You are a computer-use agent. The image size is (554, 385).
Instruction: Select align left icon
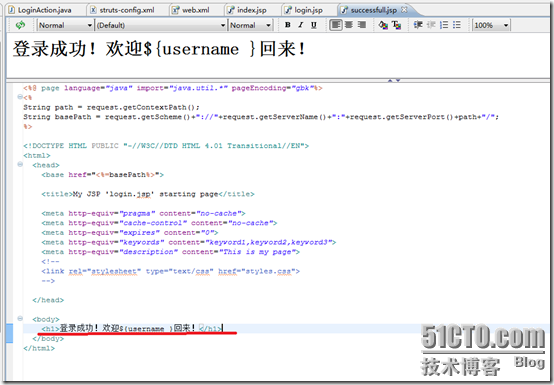click(336, 25)
